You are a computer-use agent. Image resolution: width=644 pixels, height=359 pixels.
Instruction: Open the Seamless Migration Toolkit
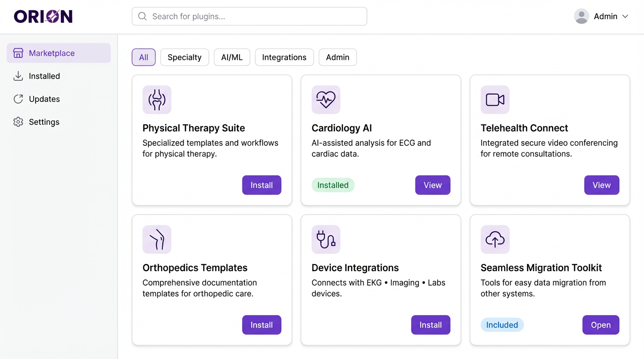tap(601, 325)
